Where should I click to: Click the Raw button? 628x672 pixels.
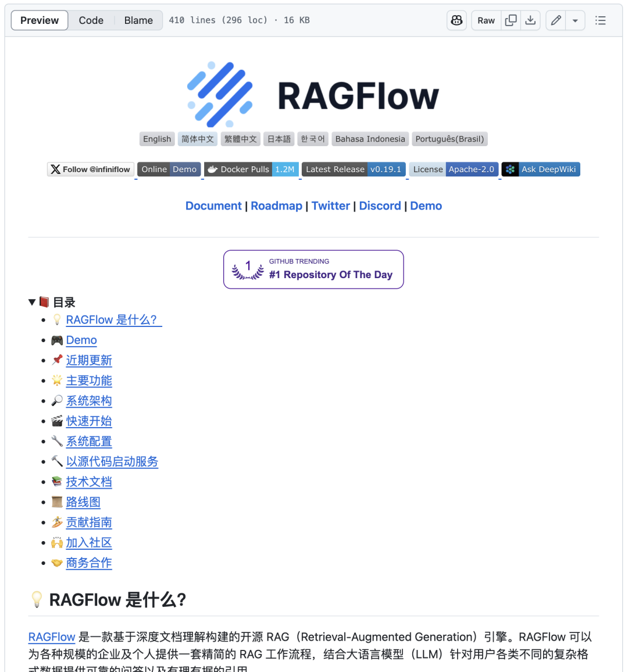tap(486, 20)
